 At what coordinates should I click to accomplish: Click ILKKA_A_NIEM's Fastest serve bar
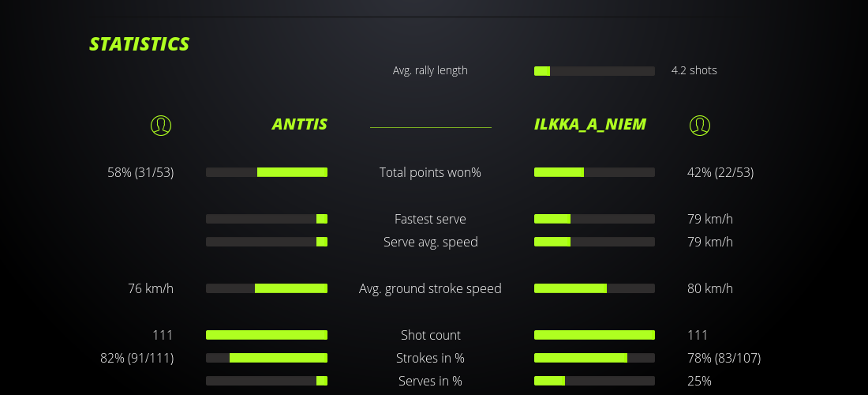(594, 219)
